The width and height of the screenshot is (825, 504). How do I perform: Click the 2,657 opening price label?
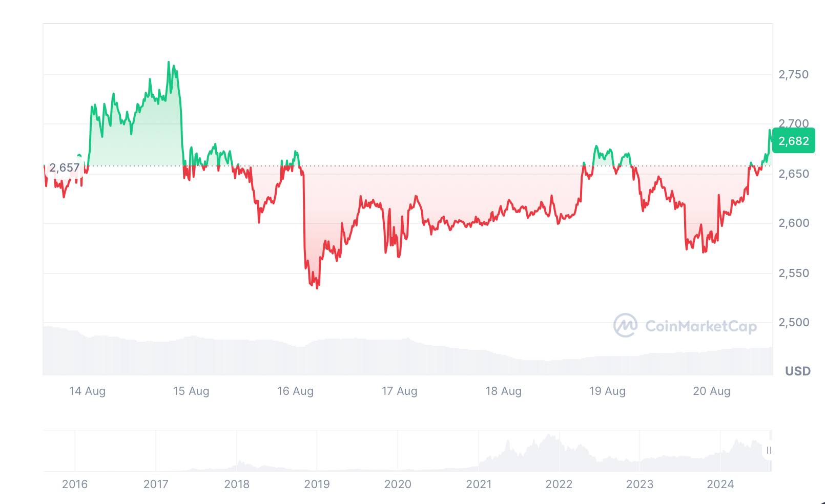(65, 167)
